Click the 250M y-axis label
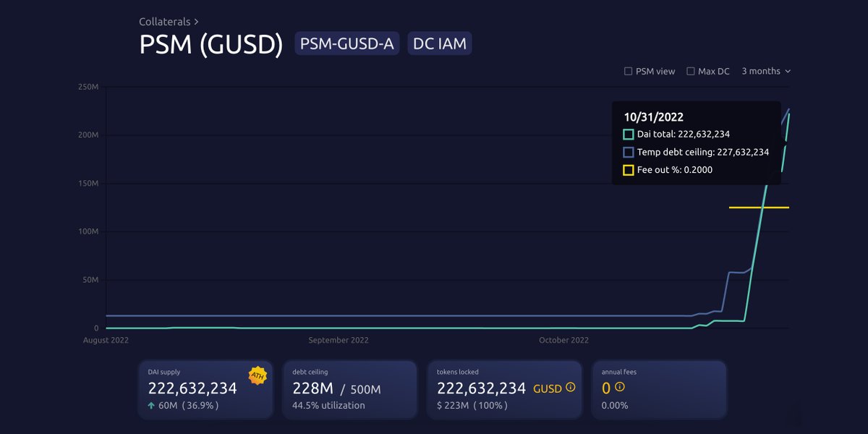This screenshot has width=868, height=434. 88,87
